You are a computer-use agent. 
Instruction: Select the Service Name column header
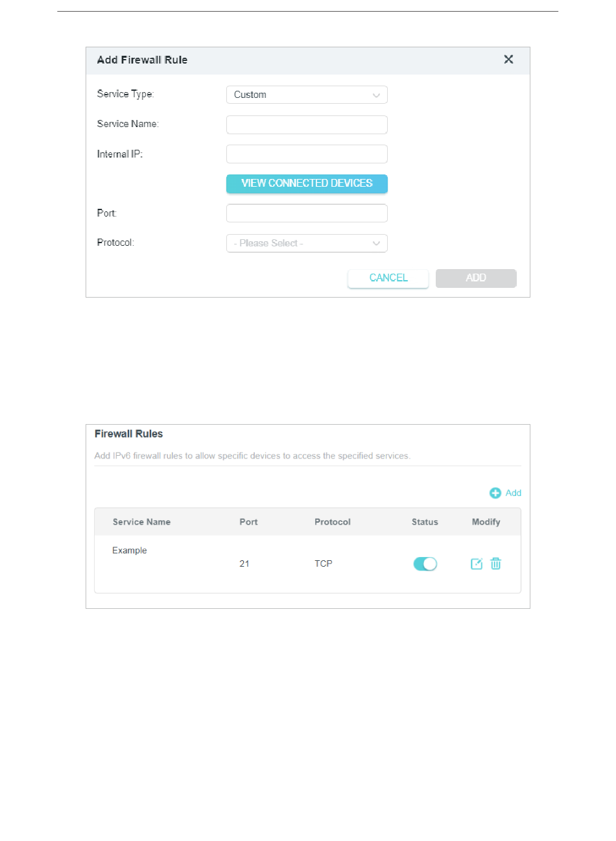[x=141, y=522]
